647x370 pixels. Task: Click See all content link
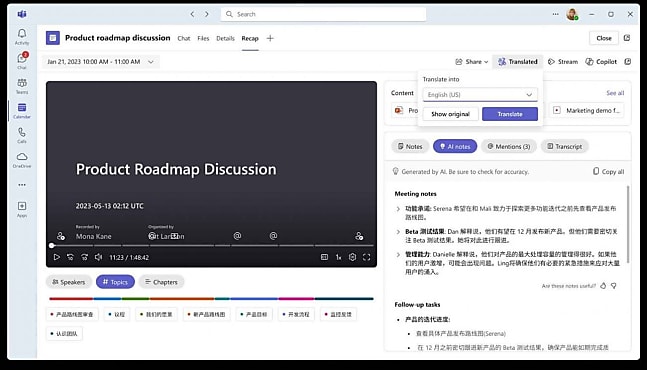tap(615, 93)
